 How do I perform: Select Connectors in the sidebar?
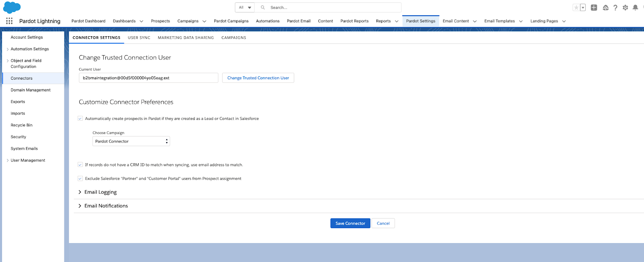tap(33, 78)
